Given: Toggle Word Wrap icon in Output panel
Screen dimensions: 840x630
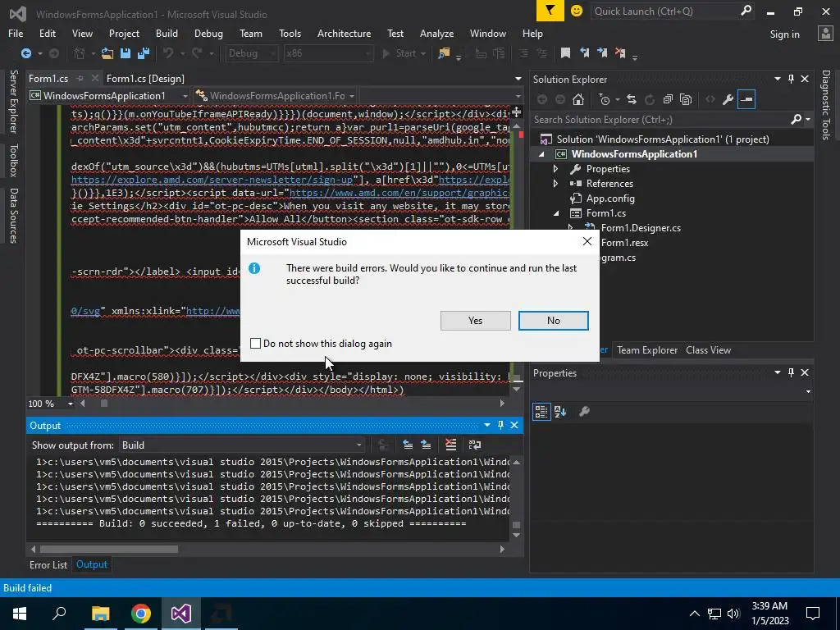Looking at the screenshot, I should point(475,445).
